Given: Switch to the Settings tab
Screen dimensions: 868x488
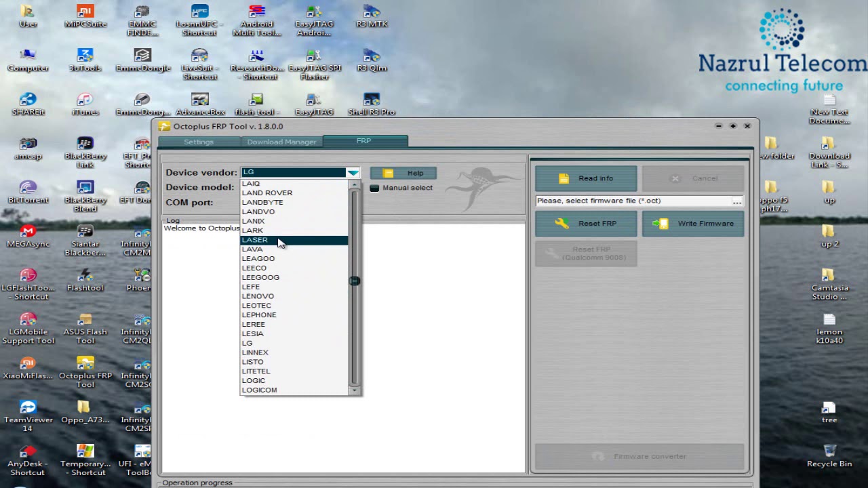Looking at the screenshot, I should coord(199,142).
